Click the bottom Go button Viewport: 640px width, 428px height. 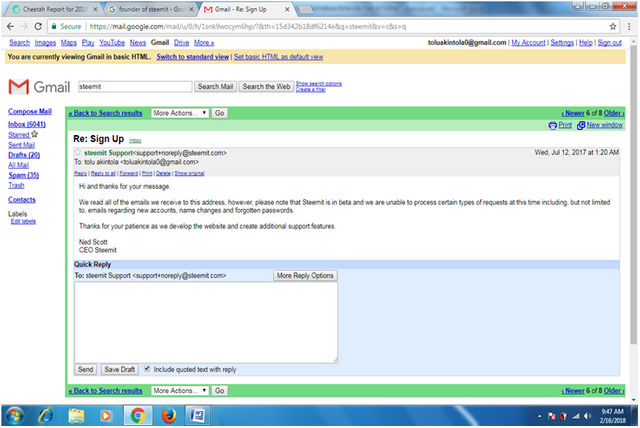(220, 390)
